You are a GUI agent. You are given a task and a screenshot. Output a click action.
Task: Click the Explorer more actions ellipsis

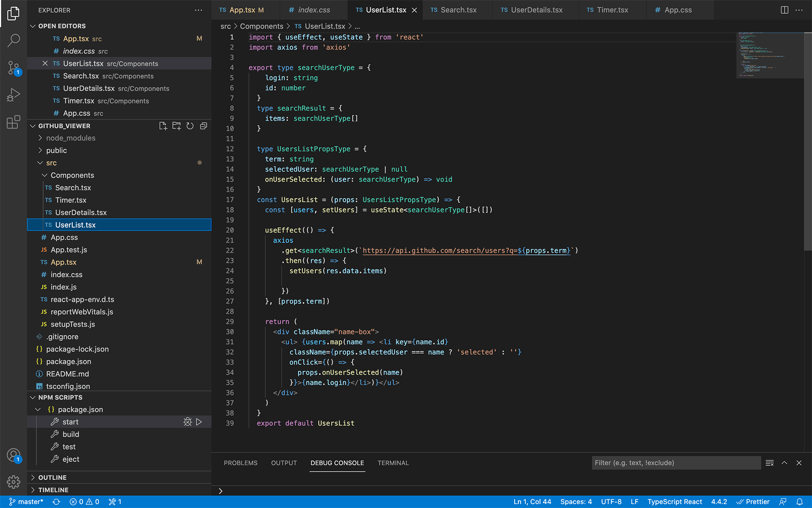198,10
